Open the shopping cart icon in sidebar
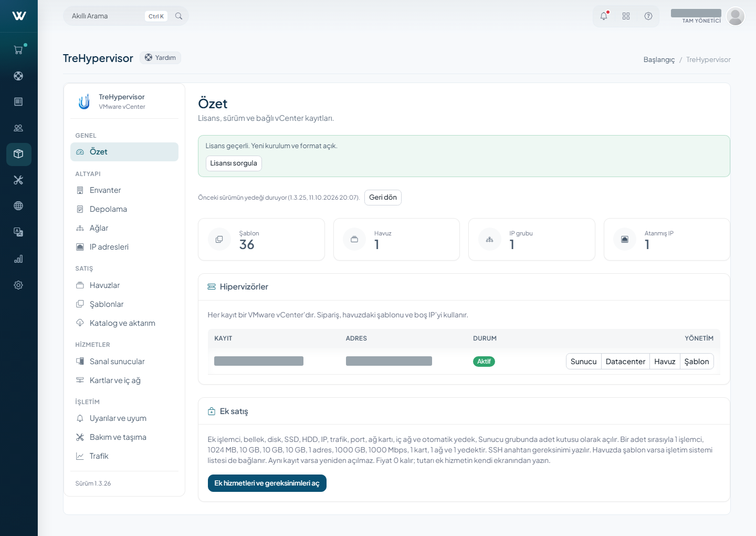756x536 pixels. [x=18, y=50]
